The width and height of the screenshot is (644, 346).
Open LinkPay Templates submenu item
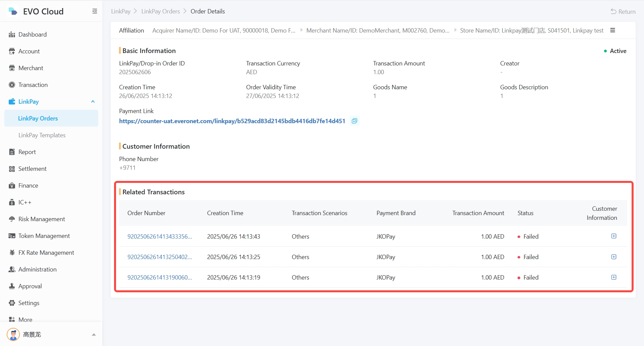coord(42,135)
